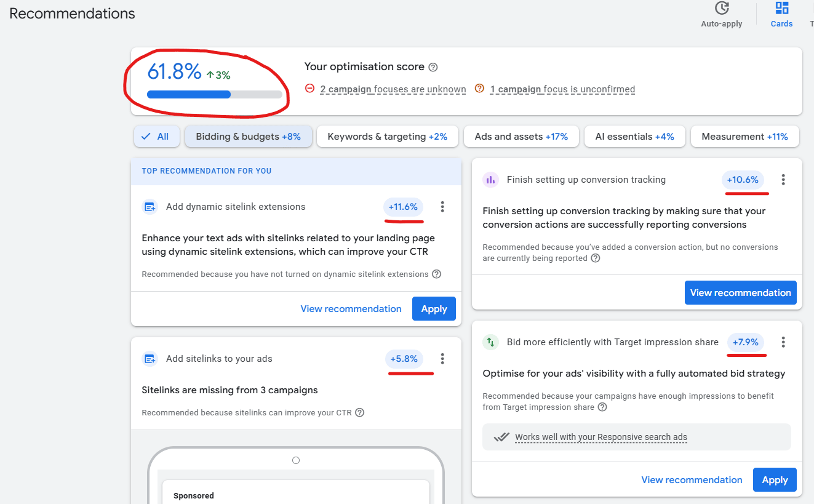This screenshot has height=504, width=814.
Task: Open more options for Target impression share card
Action: pyautogui.click(x=783, y=342)
